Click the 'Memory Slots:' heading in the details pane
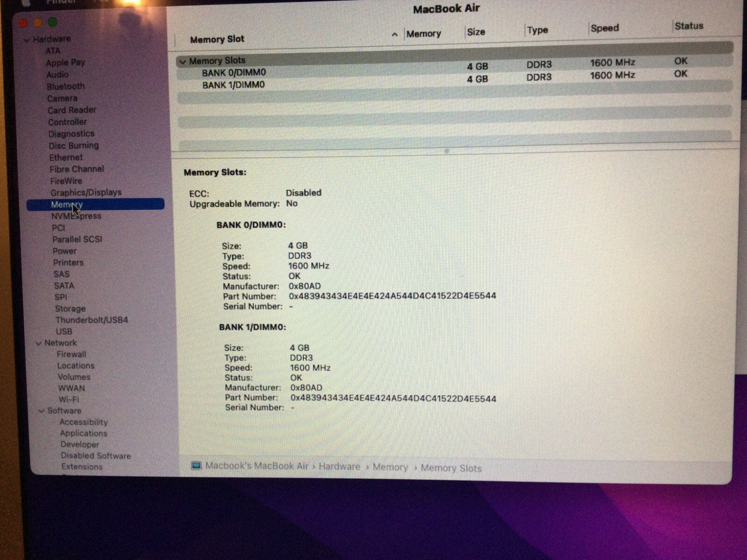 point(215,172)
